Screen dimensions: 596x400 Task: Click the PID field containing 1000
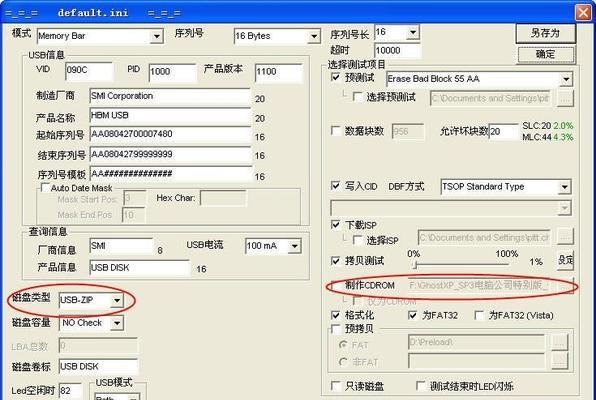point(172,72)
